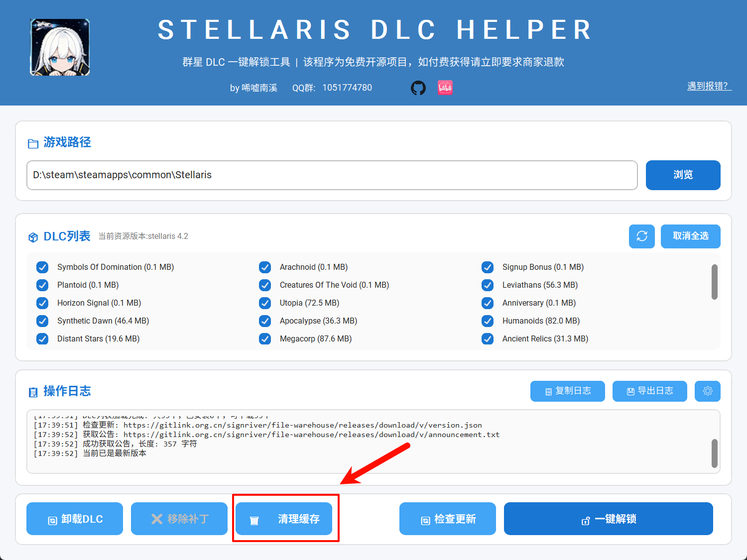Click 取消全选 to deselect all

click(x=690, y=236)
